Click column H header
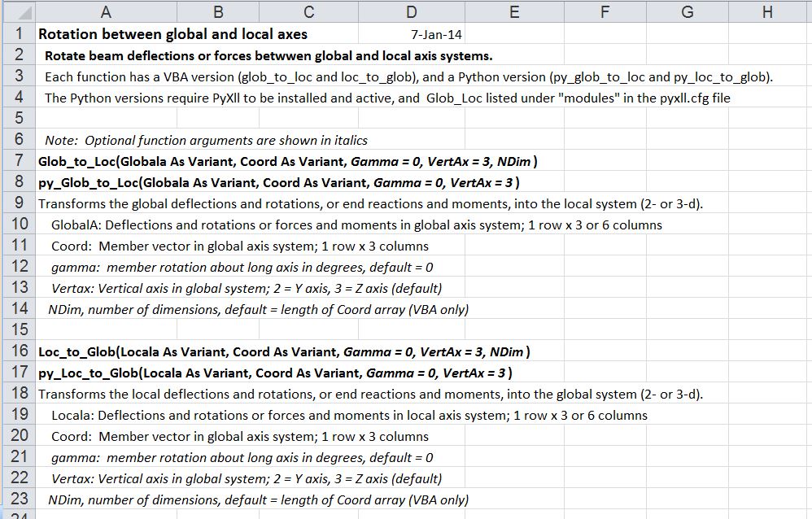Screen dimensions: 812x519 pos(768,12)
